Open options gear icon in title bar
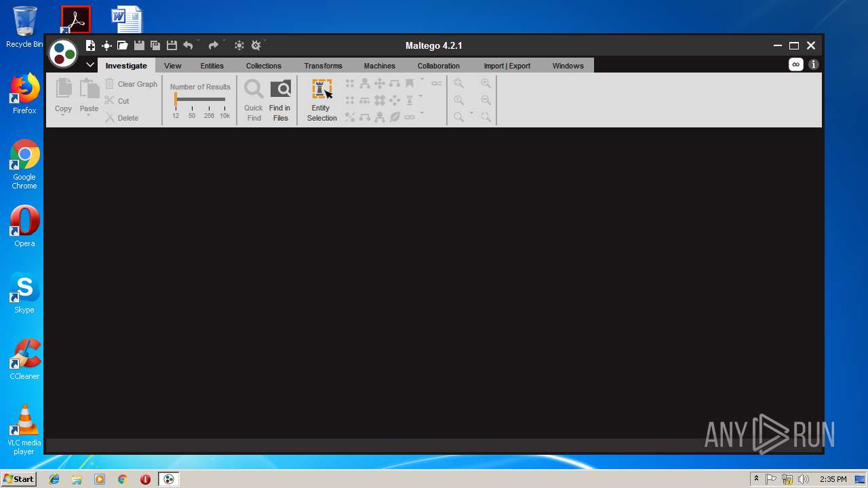 click(239, 45)
